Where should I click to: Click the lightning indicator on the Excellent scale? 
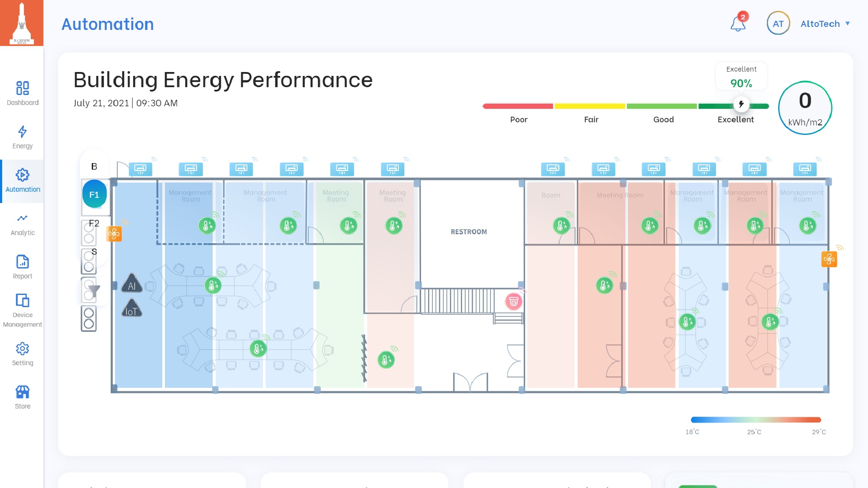click(x=741, y=104)
